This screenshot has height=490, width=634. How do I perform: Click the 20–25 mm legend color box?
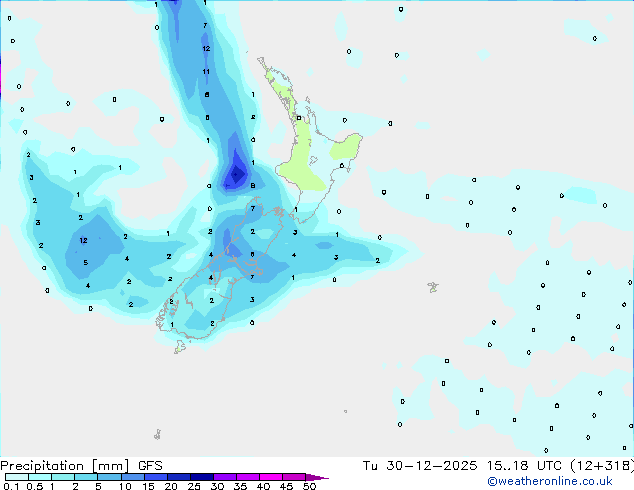click(x=178, y=477)
